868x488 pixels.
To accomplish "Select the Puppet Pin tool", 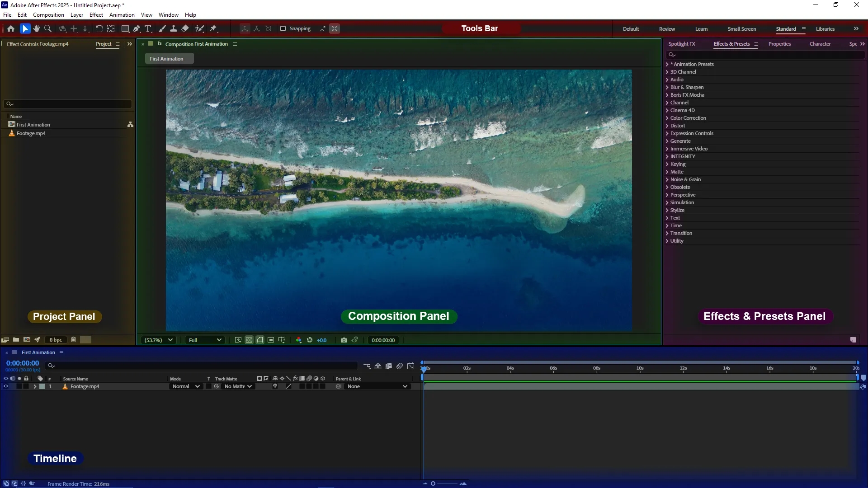I will (x=213, y=28).
